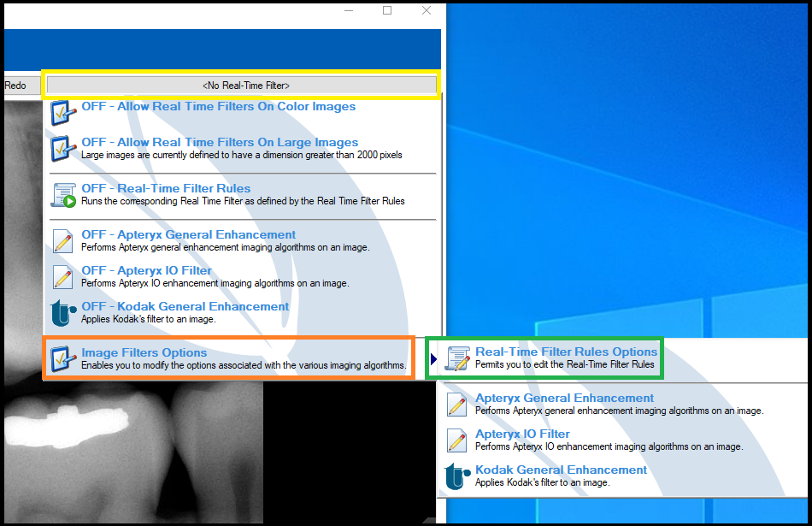Toggle Allow Real Time Filters On Color Images
The width and height of the screenshot is (812, 526).
pyautogui.click(x=218, y=106)
